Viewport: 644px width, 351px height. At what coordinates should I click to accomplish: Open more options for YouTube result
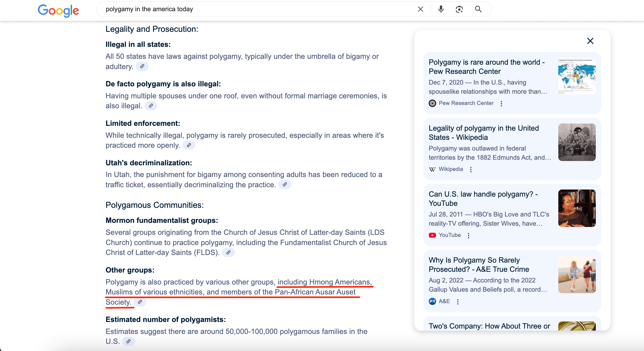(469, 235)
